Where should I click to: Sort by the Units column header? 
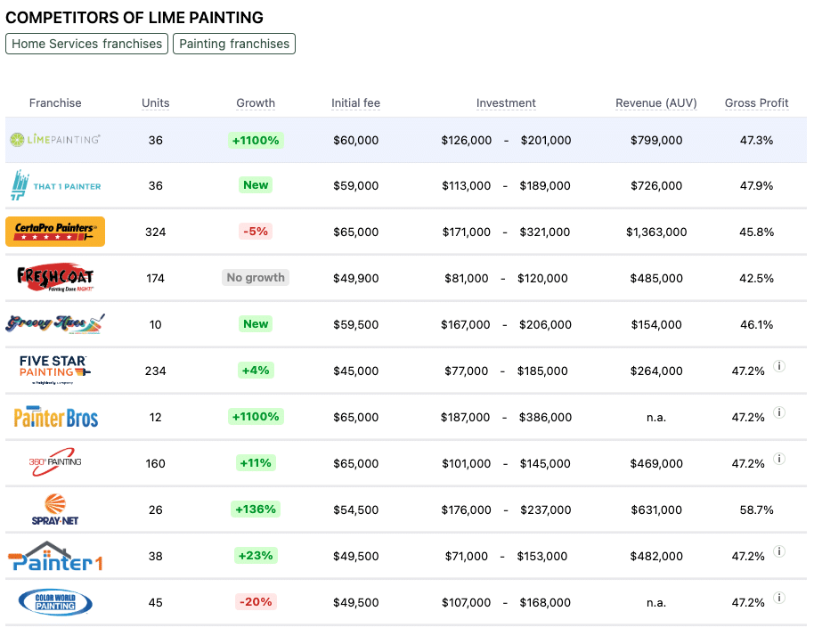156,102
